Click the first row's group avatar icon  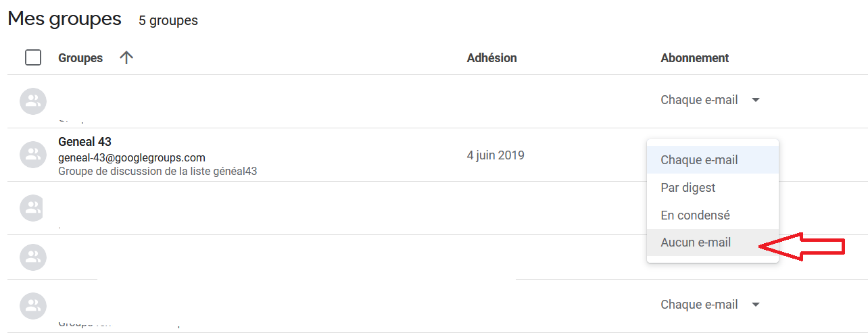(x=32, y=101)
